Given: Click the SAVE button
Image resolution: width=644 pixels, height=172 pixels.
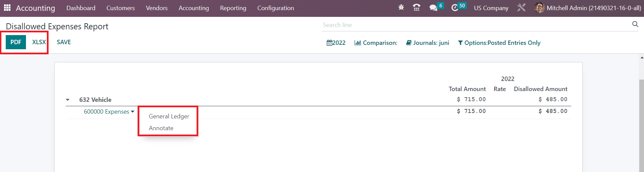Looking at the screenshot, I should [x=64, y=42].
